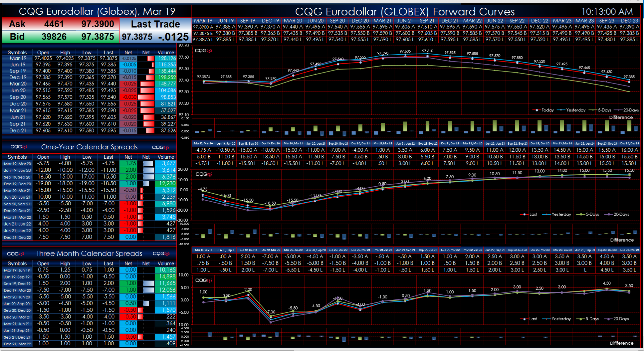The height and width of the screenshot is (351, 644).
Task: Select the 97.610 A ask quote under SEP 21
Action: point(427,27)
